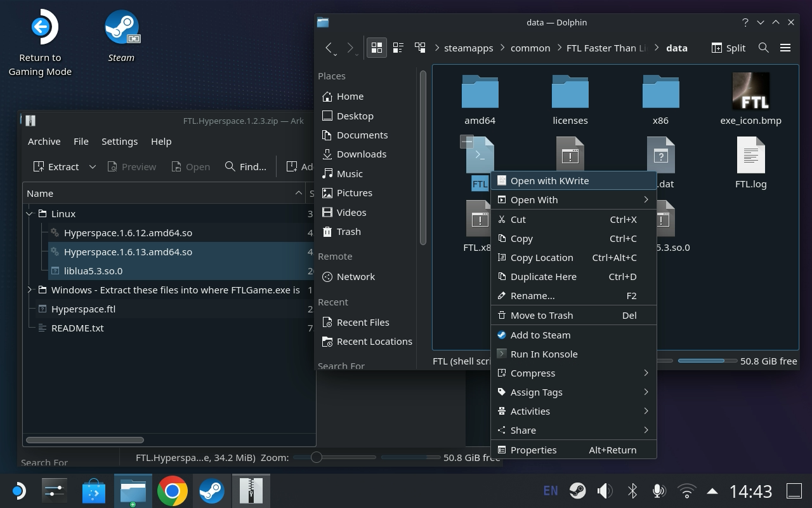This screenshot has height=508, width=812.
Task: Adjust the Zoom slider handle
Action: 316,457
